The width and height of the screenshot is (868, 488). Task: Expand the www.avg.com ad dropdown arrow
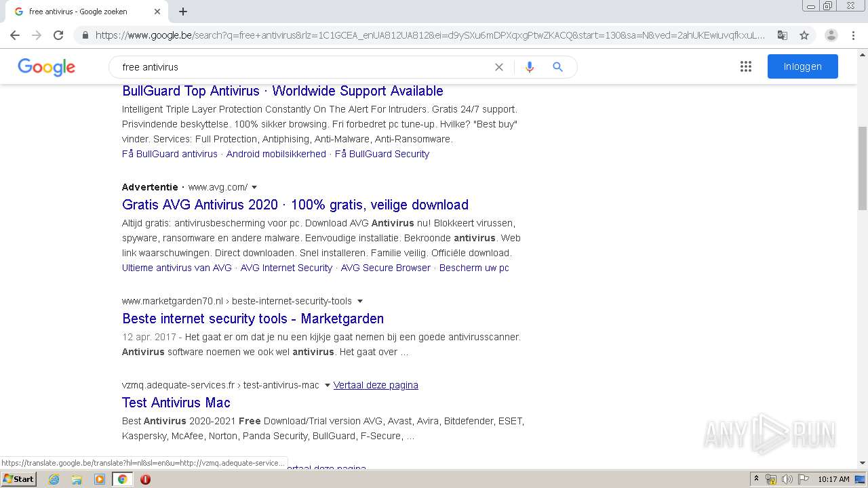[x=254, y=187]
